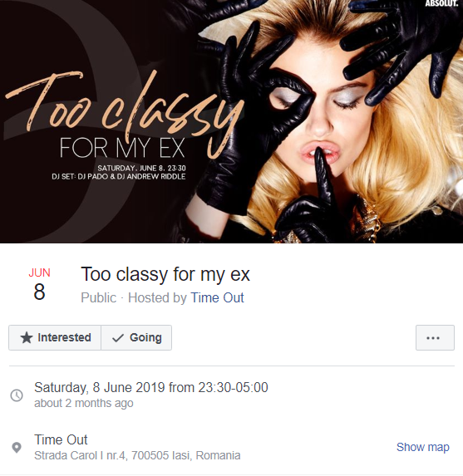
Task: Click the Time Out venue name
Action: point(61,439)
